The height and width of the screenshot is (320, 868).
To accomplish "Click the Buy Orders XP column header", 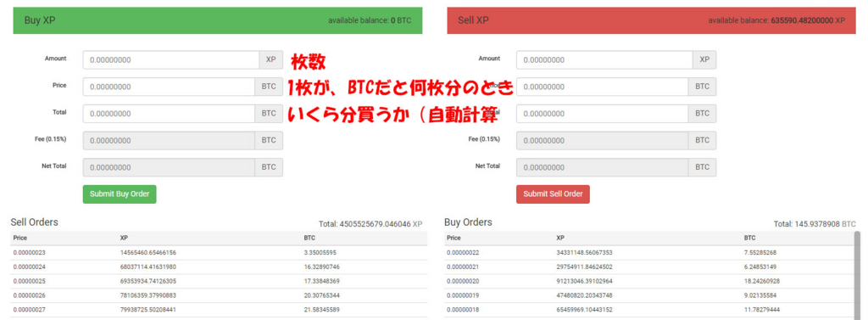I will [x=559, y=238].
